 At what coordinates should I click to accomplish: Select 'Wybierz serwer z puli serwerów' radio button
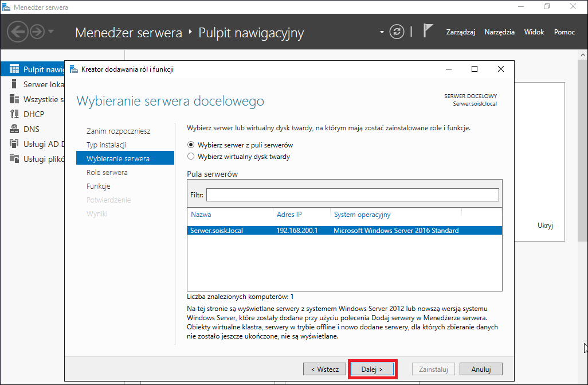(x=191, y=145)
